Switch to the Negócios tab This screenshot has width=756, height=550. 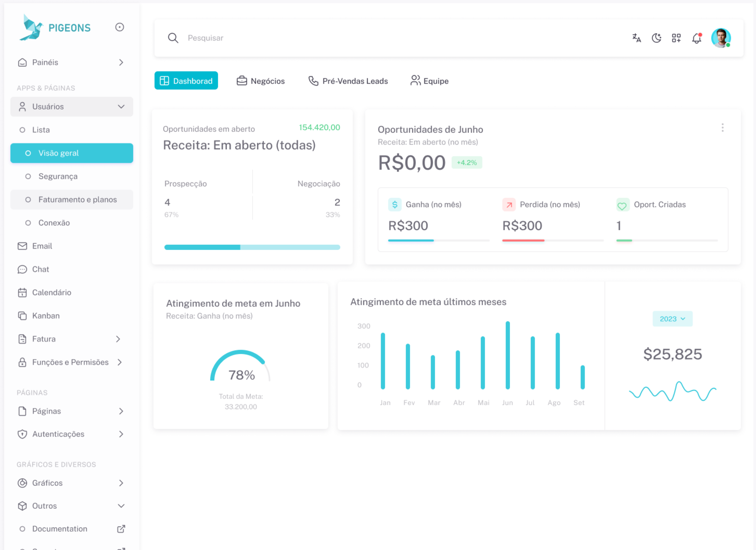click(261, 81)
